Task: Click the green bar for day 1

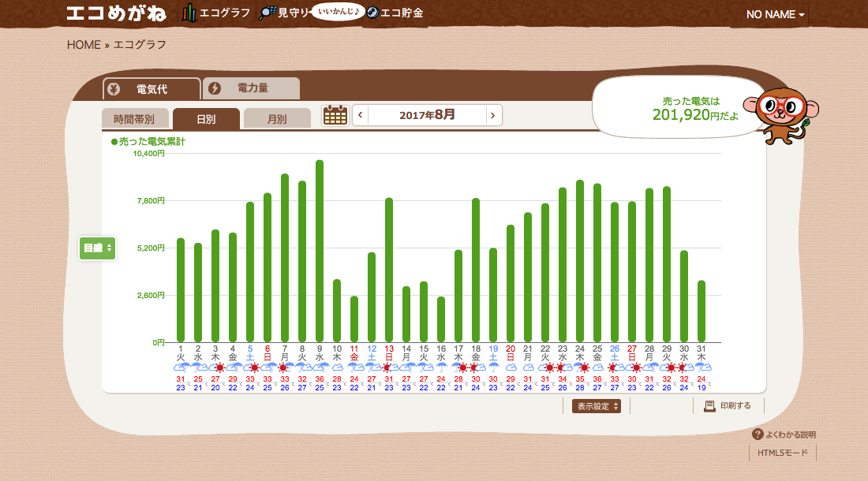Action: [181, 289]
